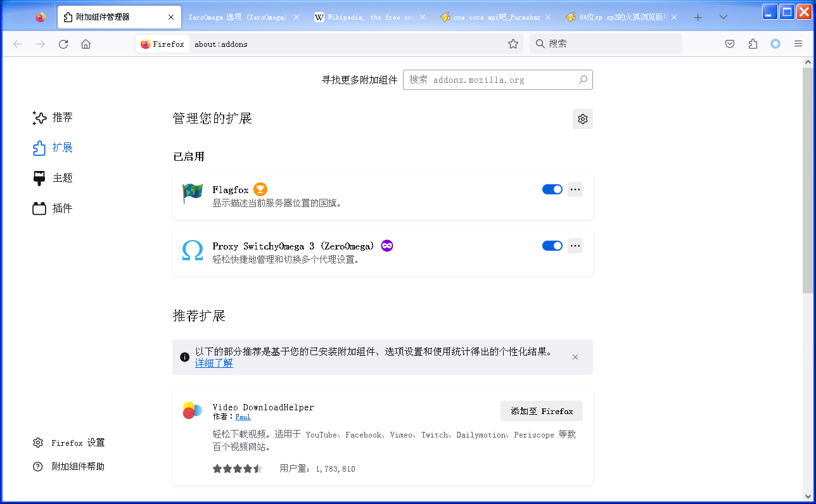
Task: Open the 扩展 sidebar category
Action: tap(53, 148)
